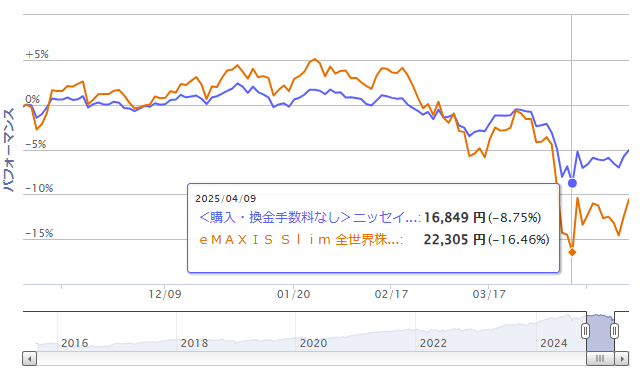This screenshot has height=371, width=643.
Task: Click the 16,849 円 value in the tooltip
Action: point(454,217)
